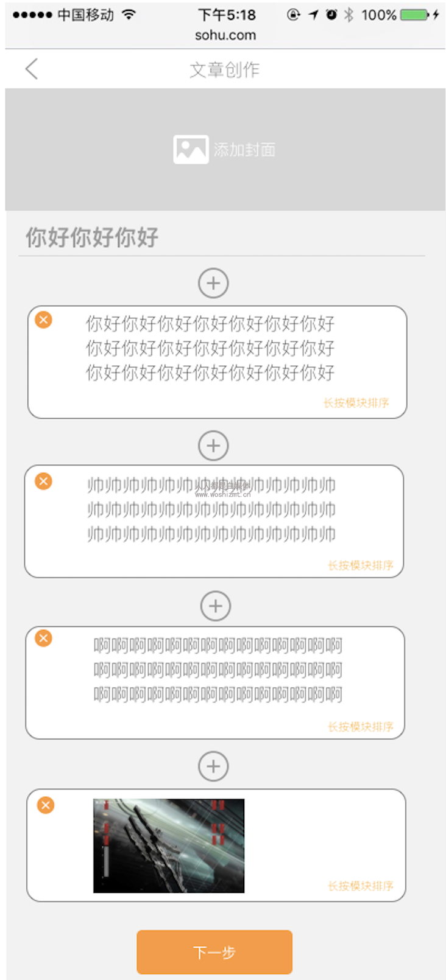Delete the image block with orange X
Image resolution: width=446 pixels, height=980 pixels.
46,805
